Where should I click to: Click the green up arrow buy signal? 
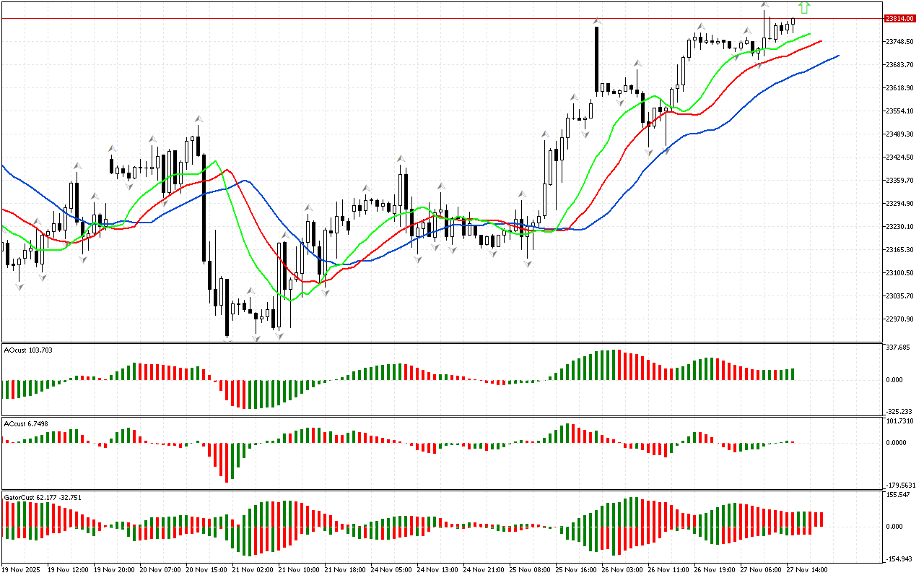tap(804, 8)
